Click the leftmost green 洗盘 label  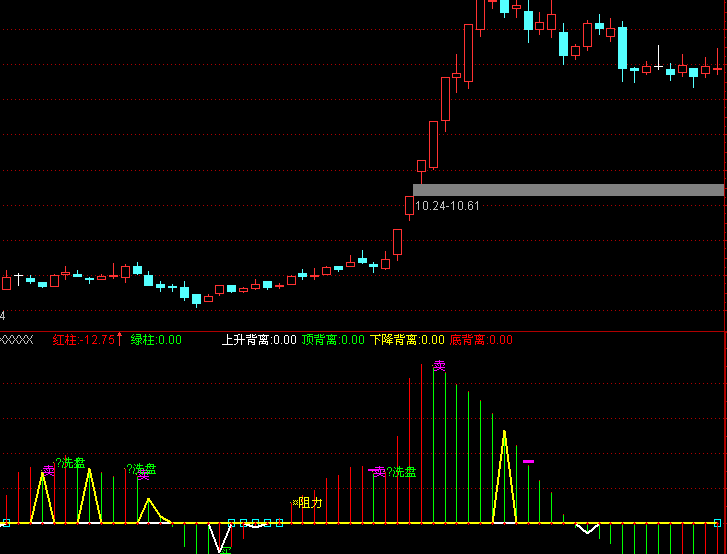tap(70, 463)
